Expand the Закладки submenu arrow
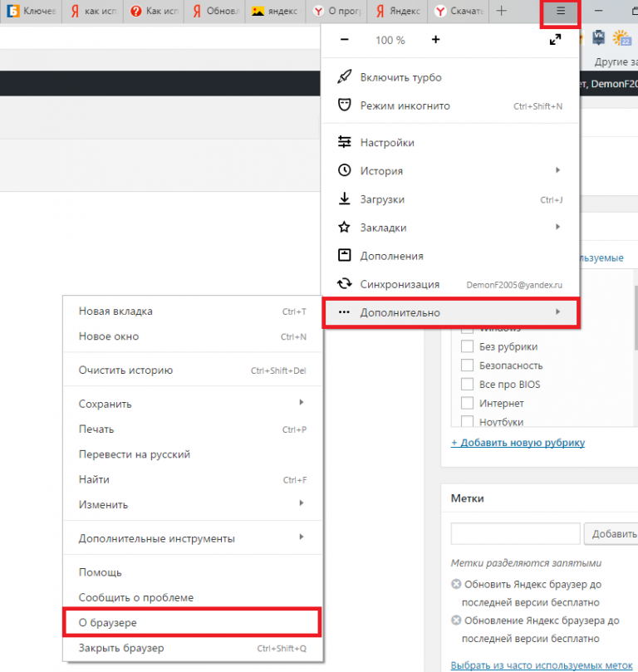Viewport: 638px width, 672px height. 558,227
